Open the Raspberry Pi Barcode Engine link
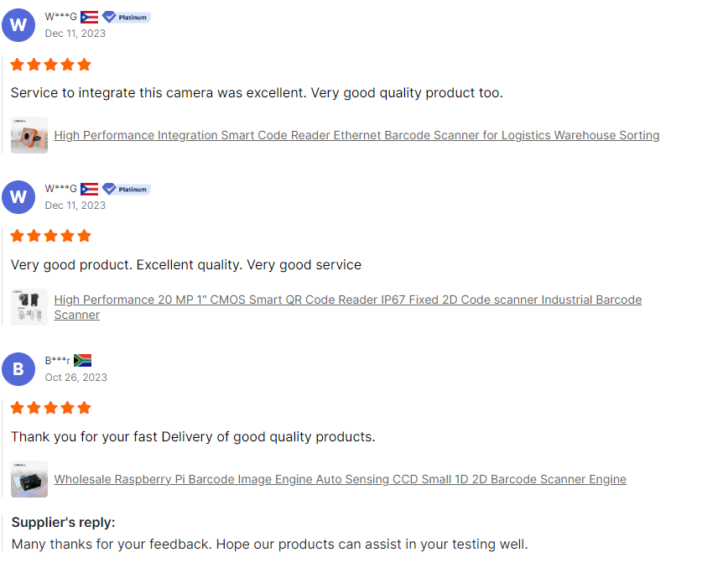728x563 pixels. tap(340, 479)
